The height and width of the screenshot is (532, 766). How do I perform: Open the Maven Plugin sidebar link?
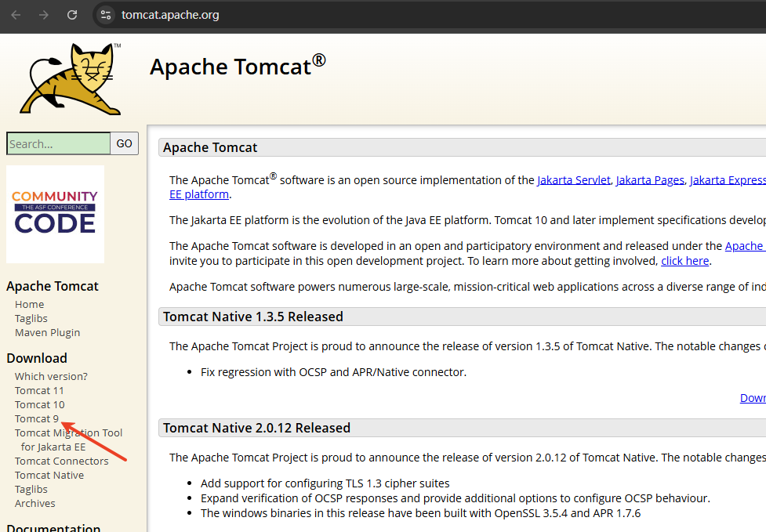[47, 332]
